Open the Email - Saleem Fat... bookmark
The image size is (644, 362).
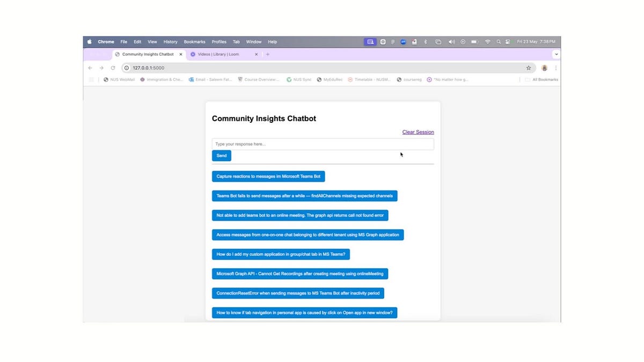[x=210, y=79]
